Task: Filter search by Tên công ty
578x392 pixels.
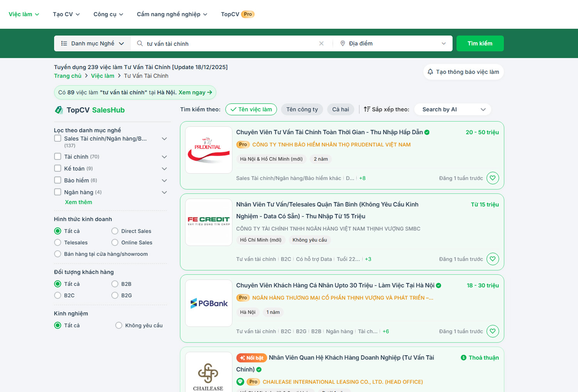Action: point(302,109)
